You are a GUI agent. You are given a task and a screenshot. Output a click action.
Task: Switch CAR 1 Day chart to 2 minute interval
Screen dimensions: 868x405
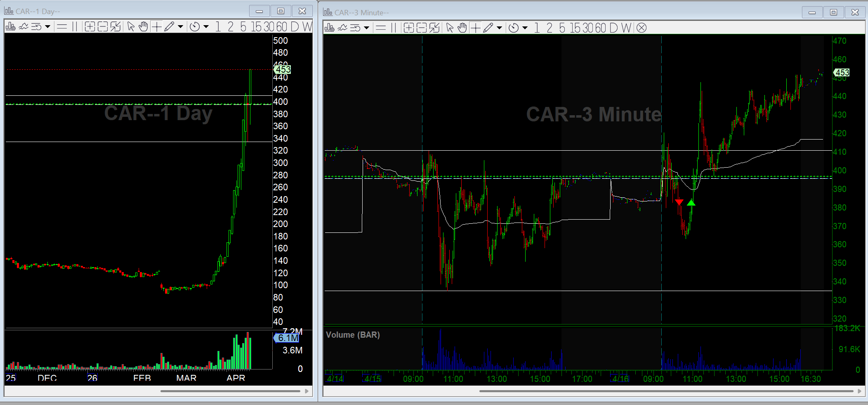coord(231,27)
